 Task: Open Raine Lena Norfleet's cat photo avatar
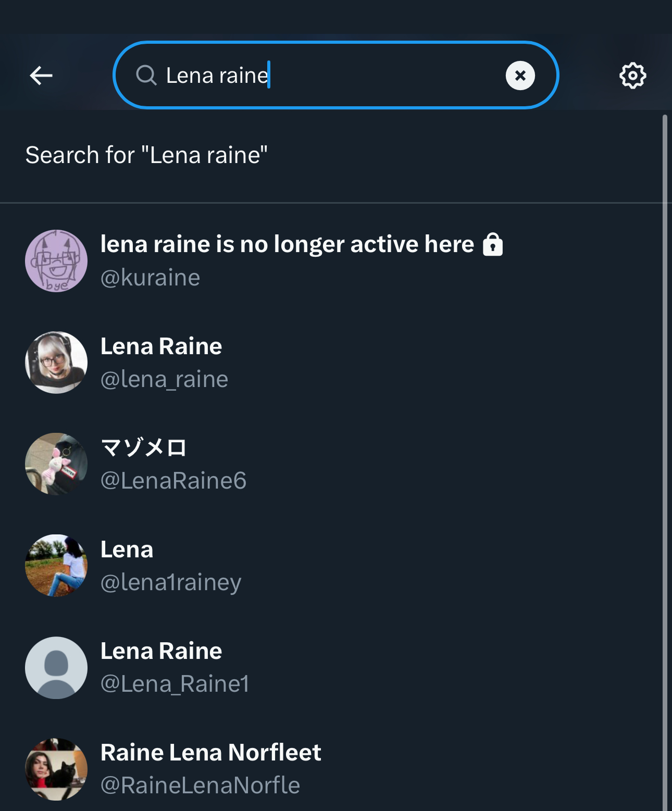tap(56, 769)
